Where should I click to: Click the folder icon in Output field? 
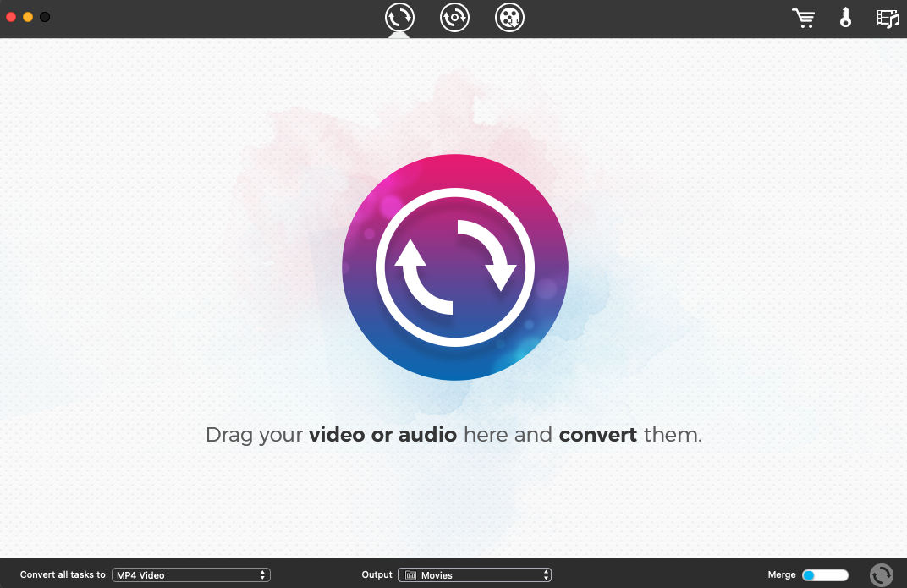pos(410,575)
